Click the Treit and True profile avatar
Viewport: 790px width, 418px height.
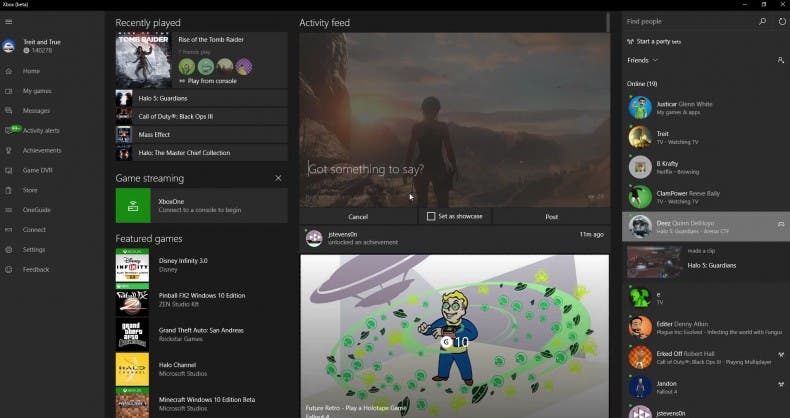(x=9, y=46)
